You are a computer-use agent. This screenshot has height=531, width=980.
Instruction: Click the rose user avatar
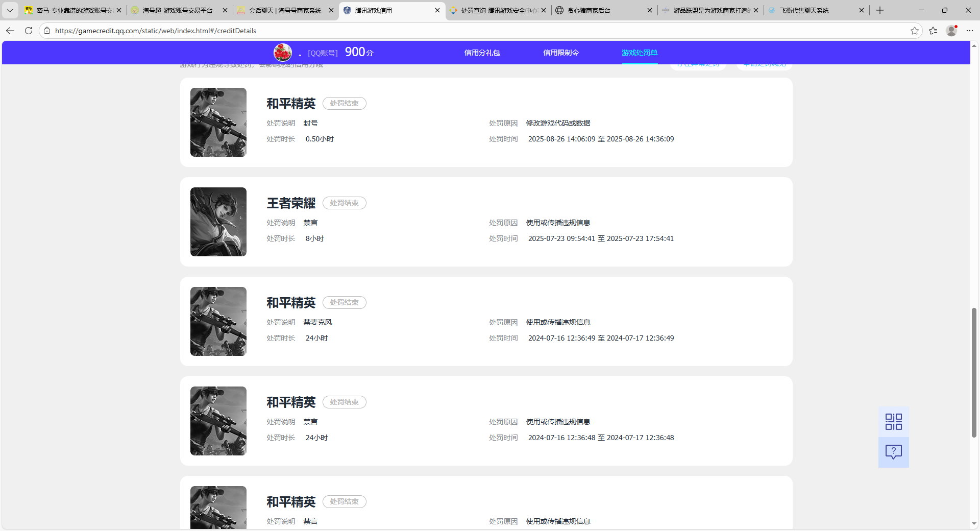(283, 53)
